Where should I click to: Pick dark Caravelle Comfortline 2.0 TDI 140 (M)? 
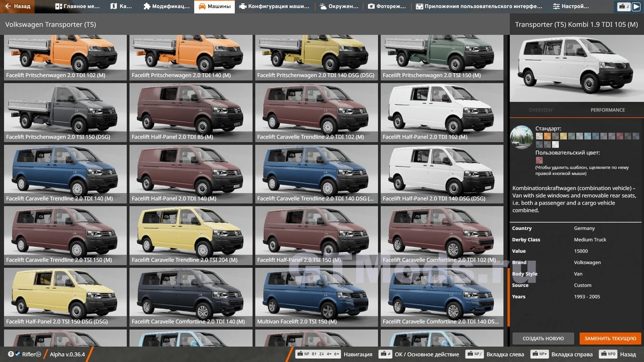(x=191, y=297)
